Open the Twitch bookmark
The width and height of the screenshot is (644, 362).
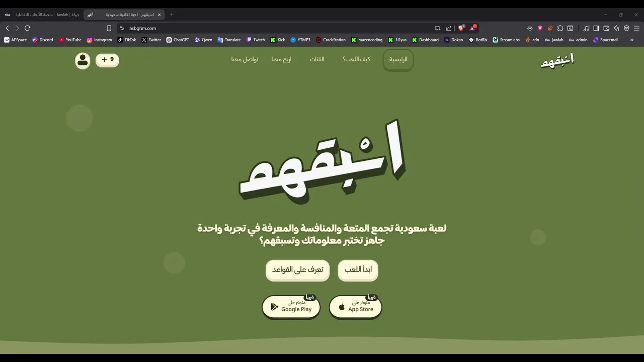pyautogui.click(x=256, y=40)
